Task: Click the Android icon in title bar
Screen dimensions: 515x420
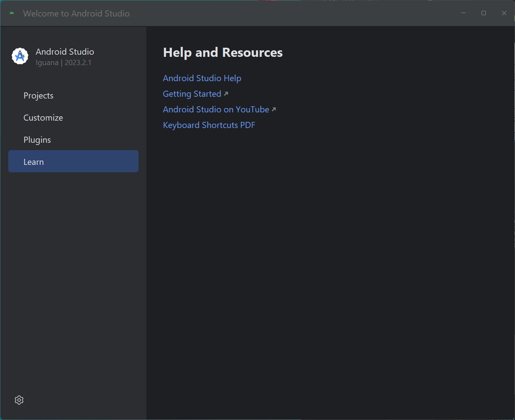Action: pos(12,13)
